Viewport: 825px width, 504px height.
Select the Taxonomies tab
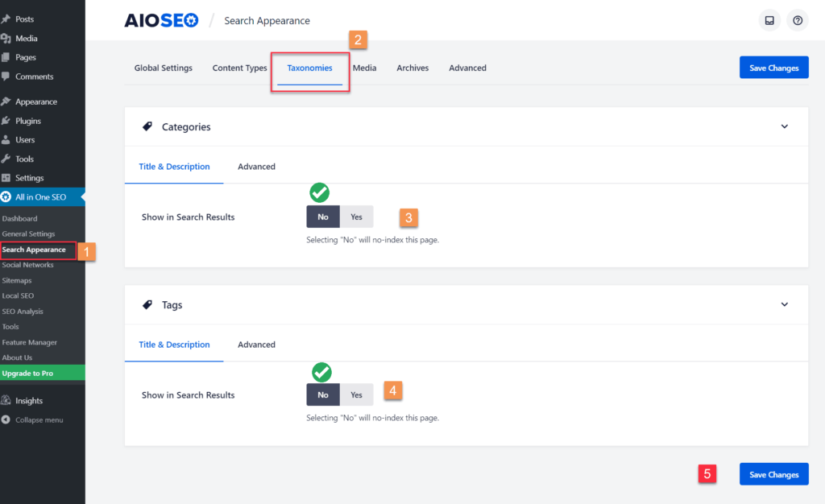309,68
